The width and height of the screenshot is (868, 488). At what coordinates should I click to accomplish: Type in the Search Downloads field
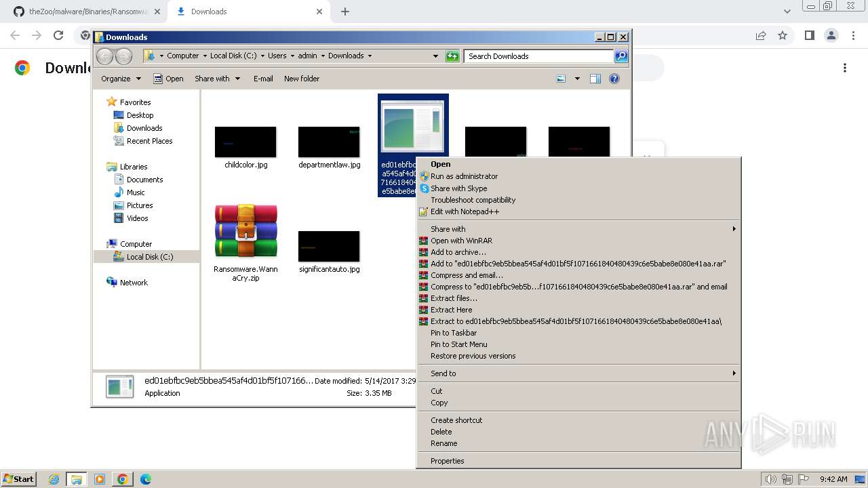point(540,56)
